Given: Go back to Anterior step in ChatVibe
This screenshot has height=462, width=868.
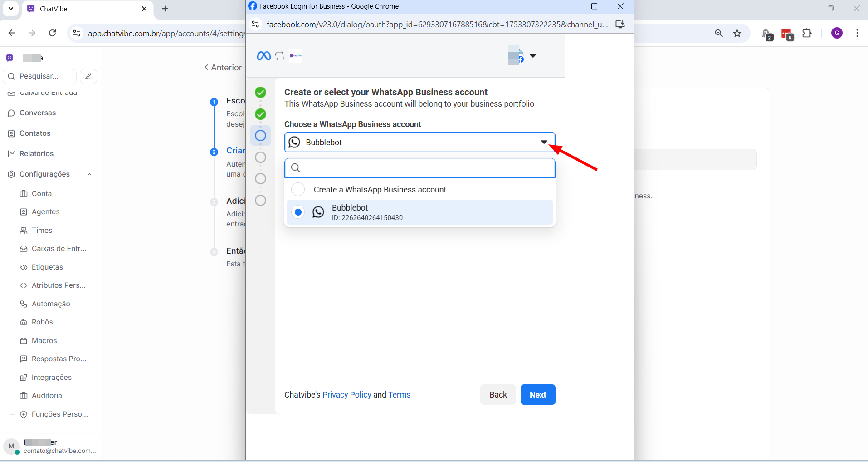Looking at the screenshot, I should coord(223,68).
